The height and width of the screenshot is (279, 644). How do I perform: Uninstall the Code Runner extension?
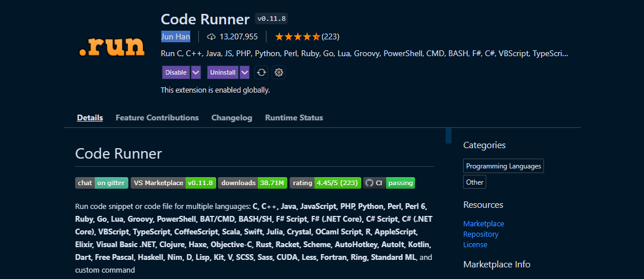(x=223, y=72)
